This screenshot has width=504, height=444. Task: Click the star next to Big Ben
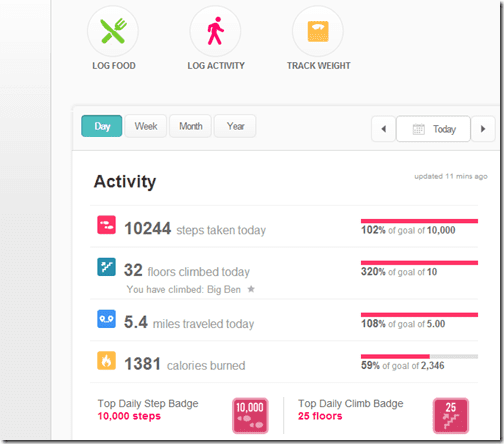251,289
